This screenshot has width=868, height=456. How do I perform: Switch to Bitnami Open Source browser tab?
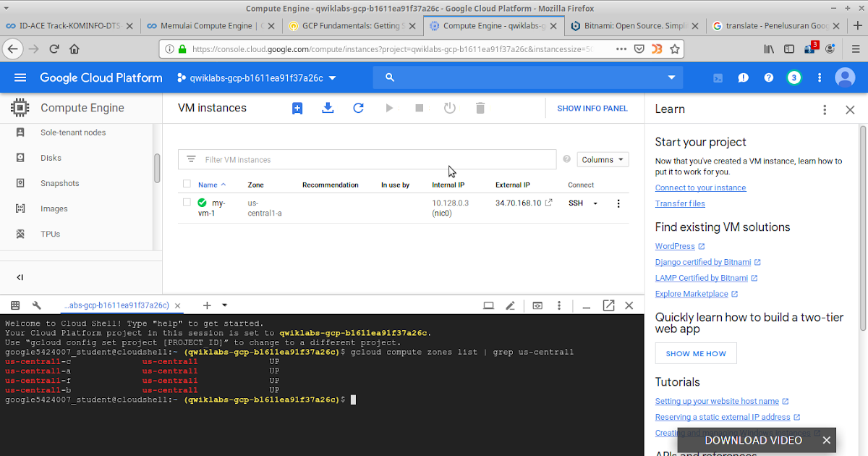click(x=634, y=26)
